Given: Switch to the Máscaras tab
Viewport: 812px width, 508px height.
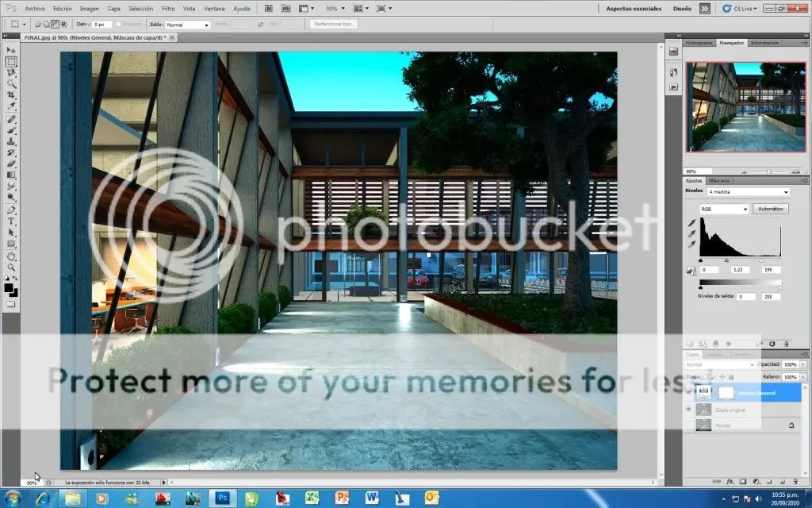Looking at the screenshot, I should click(x=718, y=180).
